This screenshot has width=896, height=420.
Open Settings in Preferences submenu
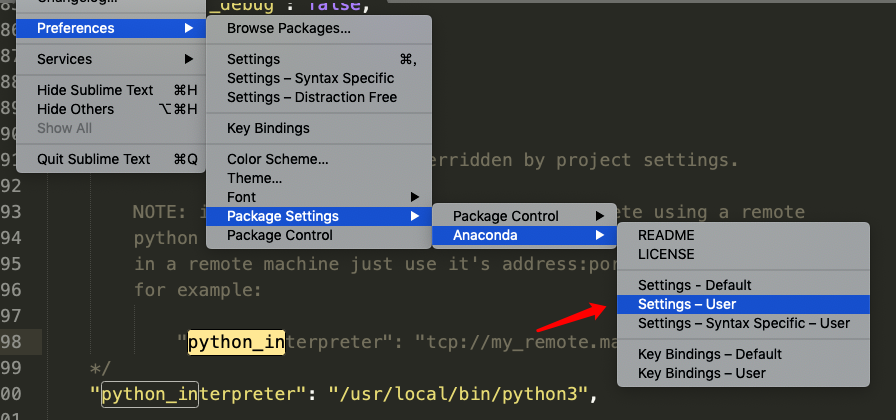pyautogui.click(x=318, y=59)
